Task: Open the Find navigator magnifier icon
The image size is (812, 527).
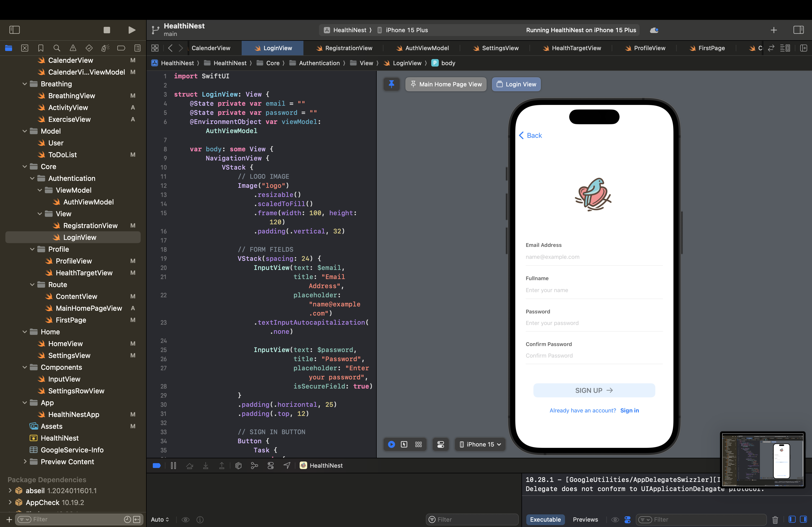Action: pos(57,48)
